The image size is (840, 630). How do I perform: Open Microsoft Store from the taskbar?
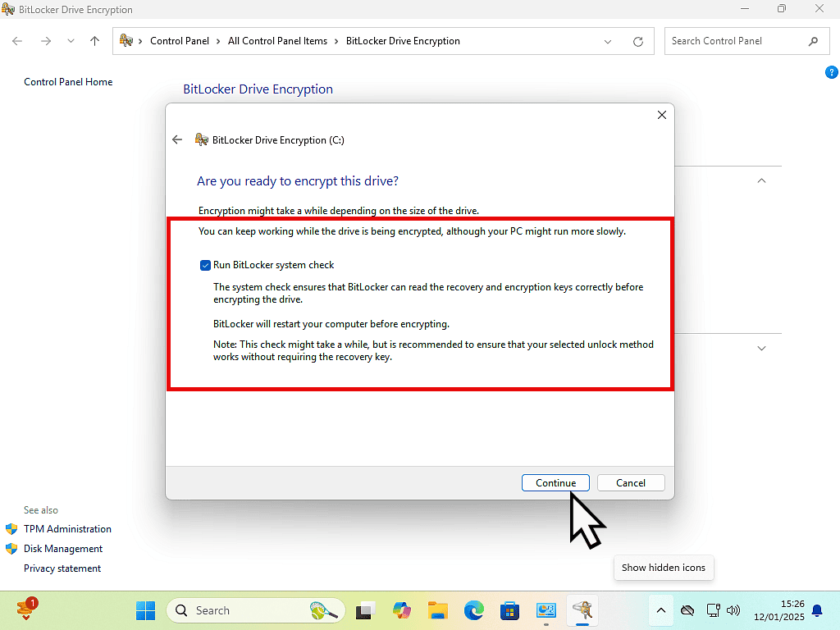click(x=509, y=610)
